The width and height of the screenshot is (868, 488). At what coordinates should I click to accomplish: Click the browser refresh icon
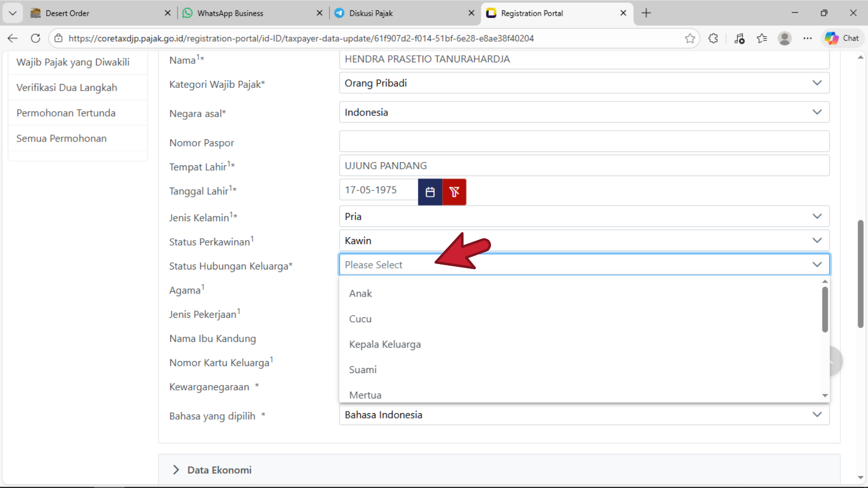click(36, 38)
